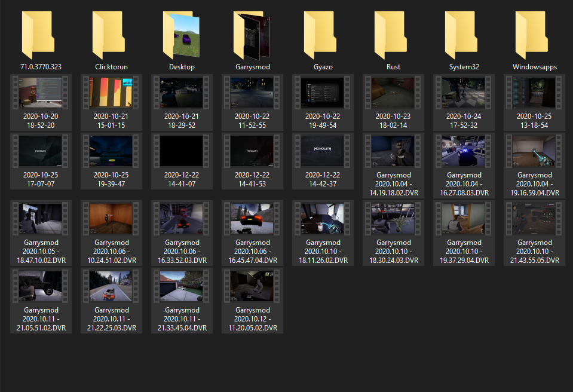Open the Desktop folder
Viewport: 573px width, 392px height.
182,40
